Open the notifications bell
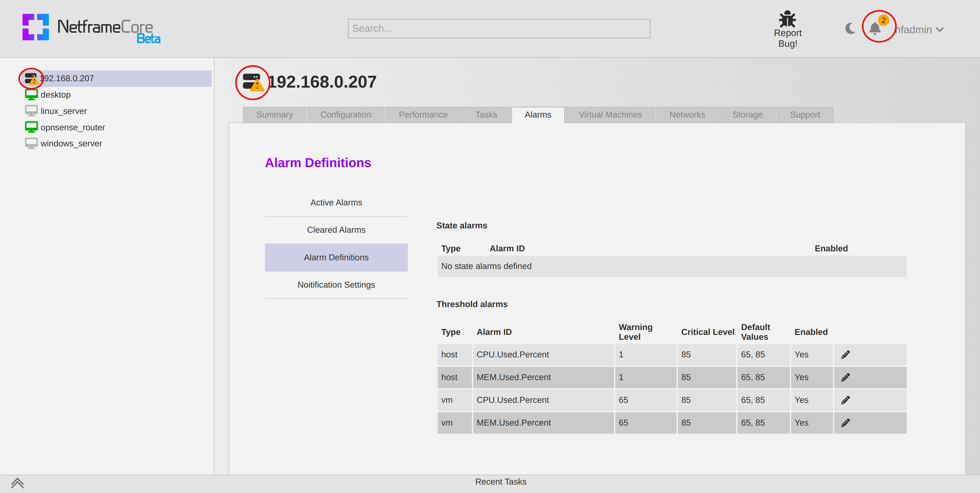The height and width of the screenshot is (493, 980). click(875, 29)
